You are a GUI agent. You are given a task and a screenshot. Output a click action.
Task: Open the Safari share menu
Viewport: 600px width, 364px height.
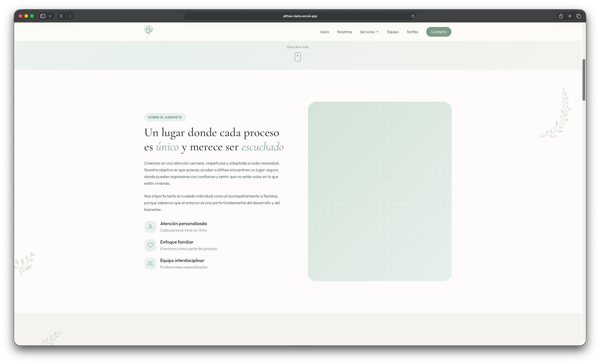[x=561, y=16]
